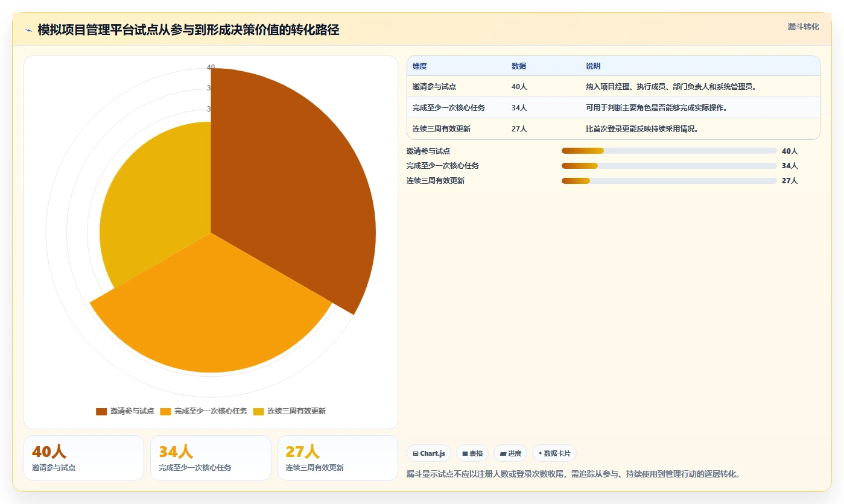Viewport: 844px width, 504px height.
Task: Click the lightning icon beside the dashboard title
Action: tap(28, 30)
